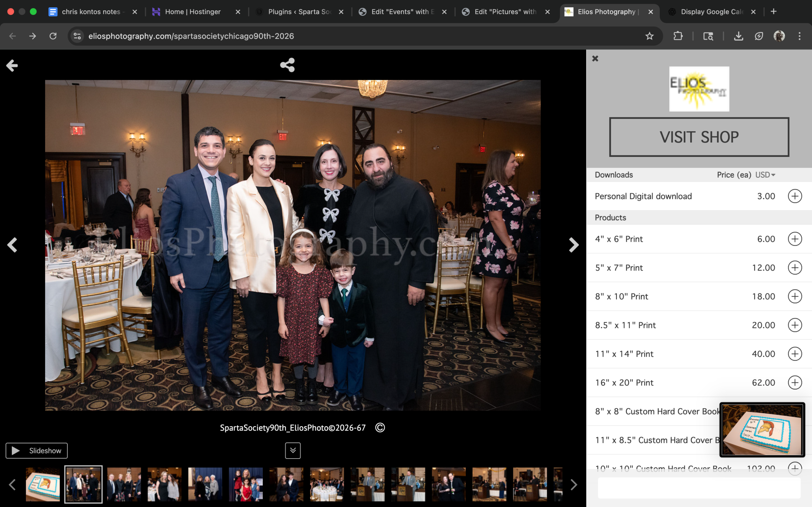The height and width of the screenshot is (507, 812).
Task: Go to the next photo with right chevron
Action: [573, 245]
